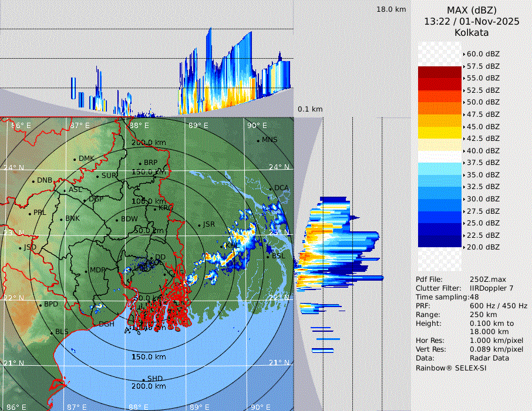Select the DMK station label

pos(87,159)
